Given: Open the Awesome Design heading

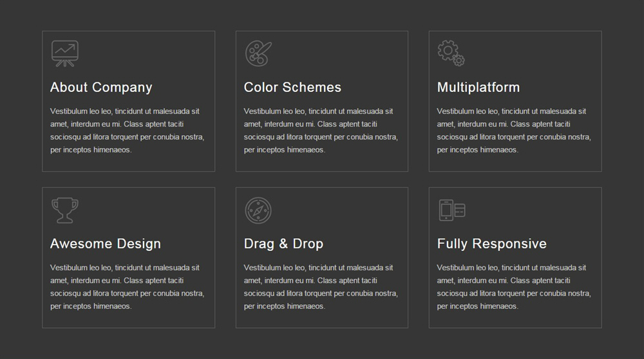Looking at the screenshot, I should coord(106,244).
